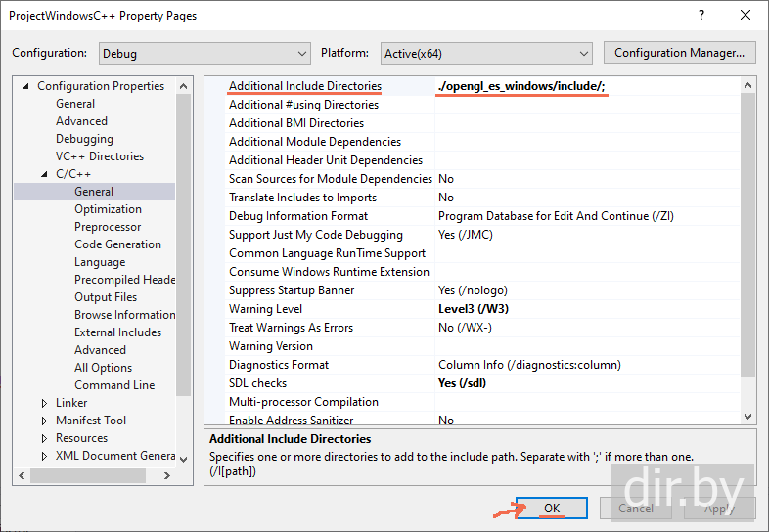Viewport: 769px width, 532px height.
Task: Collapse the Configuration Properties tree node
Action: coord(26,86)
